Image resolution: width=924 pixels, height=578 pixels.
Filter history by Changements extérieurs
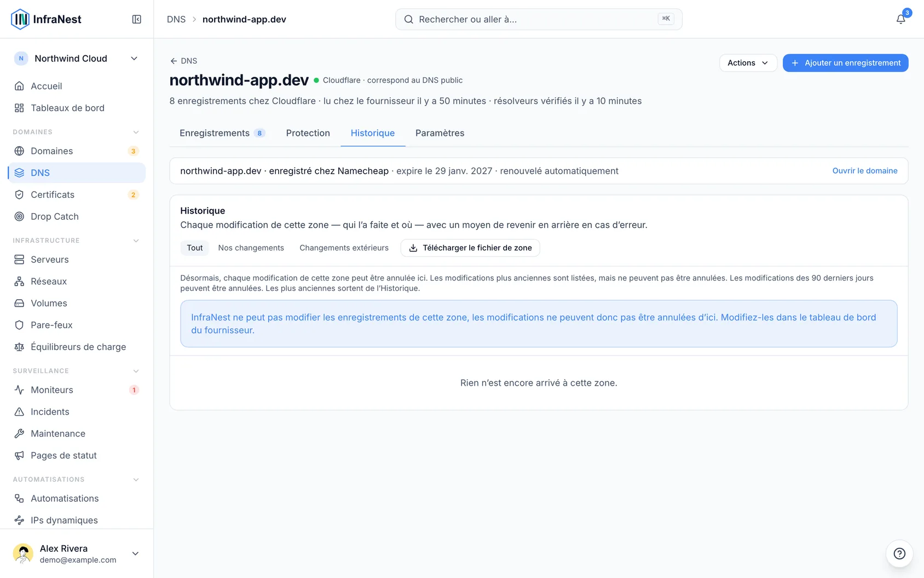pyautogui.click(x=344, y=248)
